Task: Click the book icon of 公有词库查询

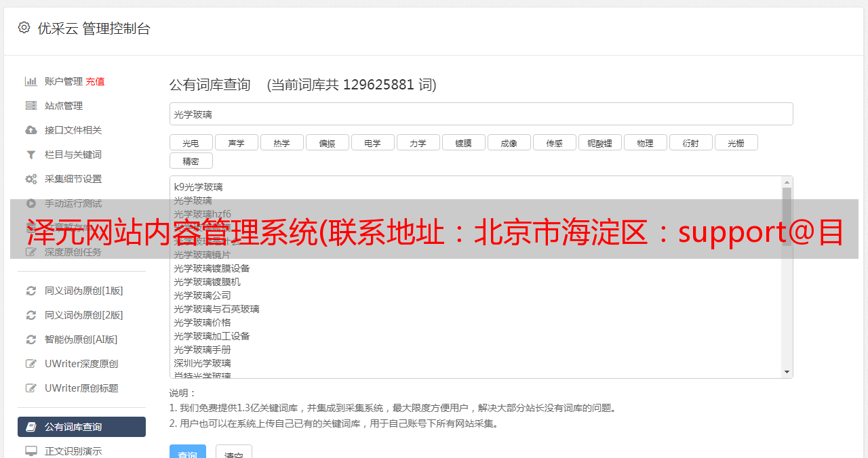Action: click(x=31, y=427)
